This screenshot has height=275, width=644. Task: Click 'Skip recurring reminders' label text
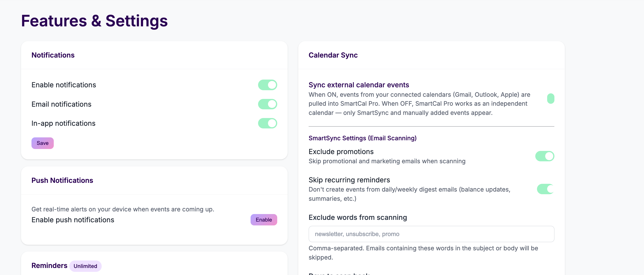[349, 180]
